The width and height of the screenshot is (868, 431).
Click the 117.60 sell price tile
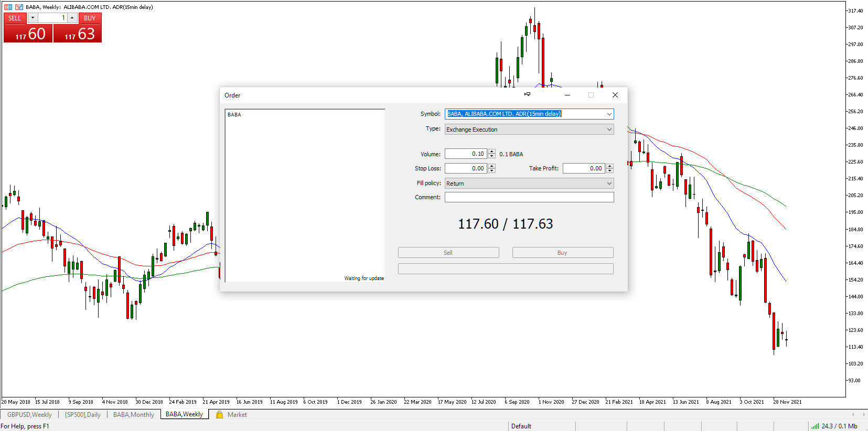pyautogui.click(x=28, y=34)
